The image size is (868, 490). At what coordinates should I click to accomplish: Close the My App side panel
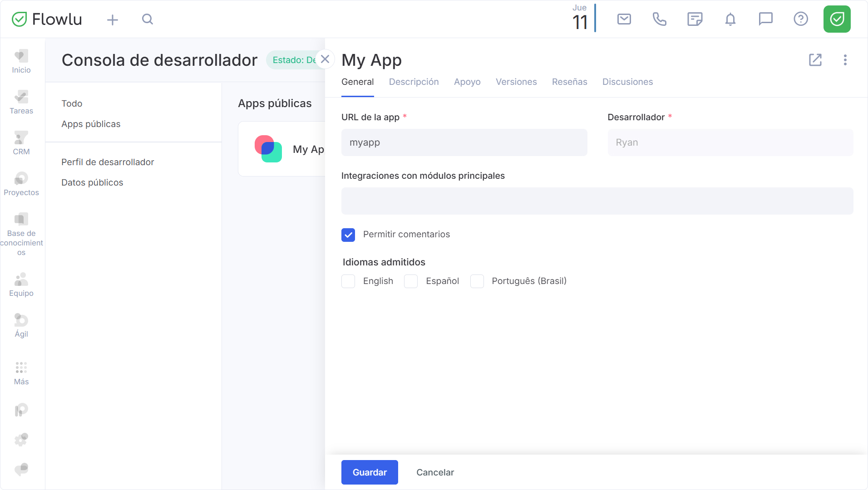(x=325, y=59)
